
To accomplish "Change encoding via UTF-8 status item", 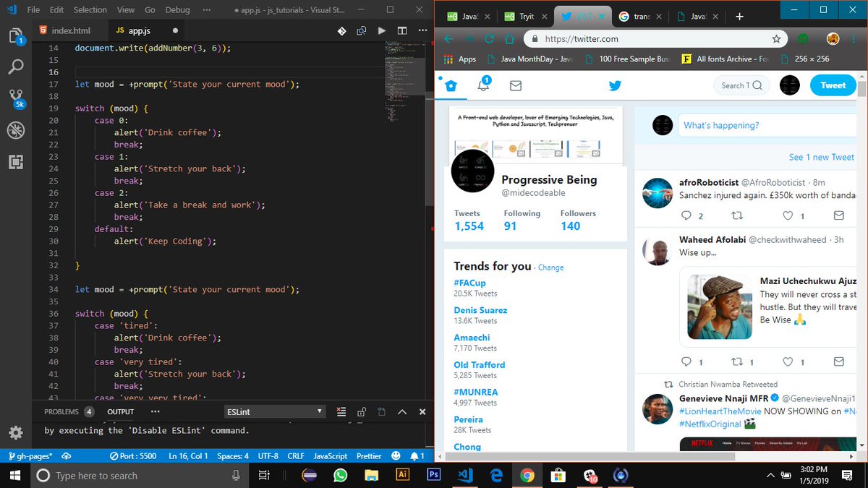I will (268, 456).
